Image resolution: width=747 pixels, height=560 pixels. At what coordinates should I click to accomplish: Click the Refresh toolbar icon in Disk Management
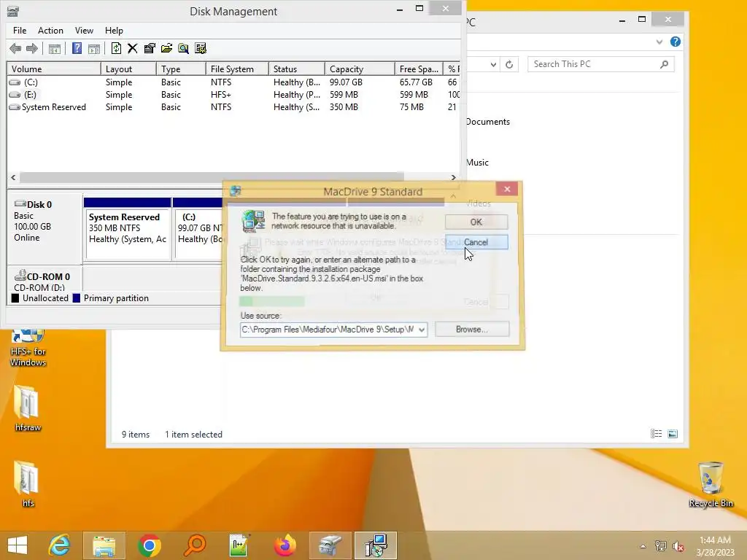[x=116, y=48]
